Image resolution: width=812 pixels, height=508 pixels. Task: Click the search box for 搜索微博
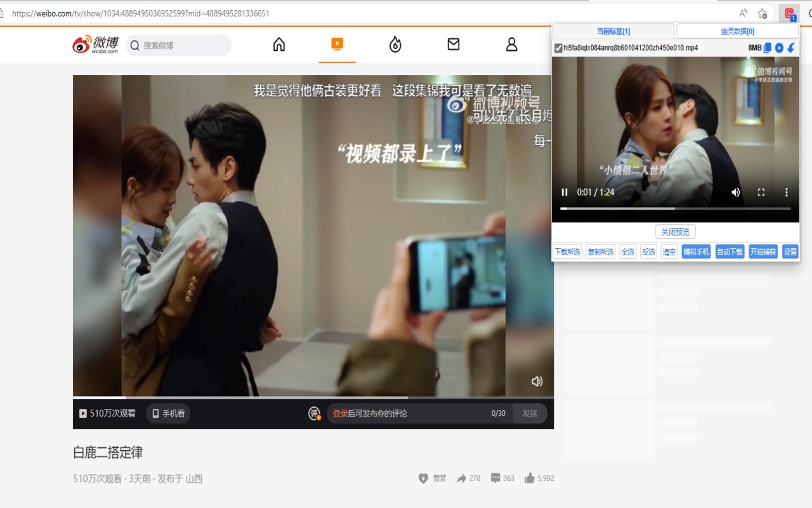coord(179,45)
